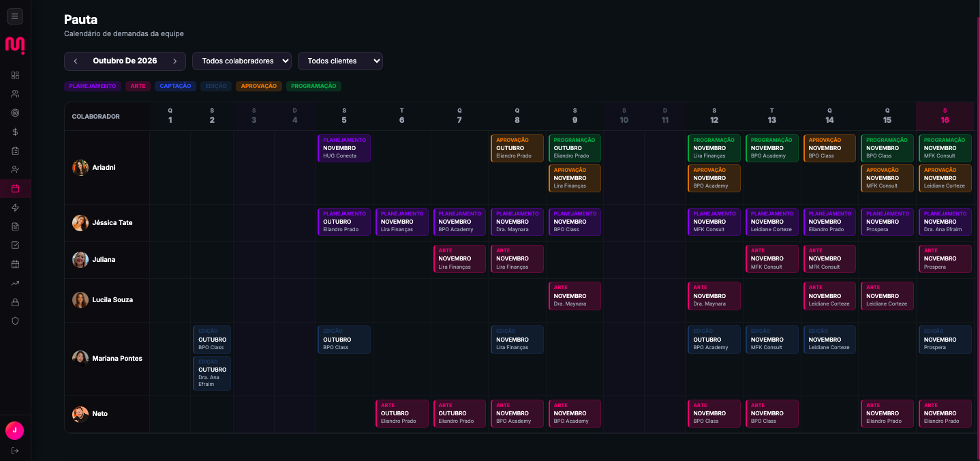Viewport: 980px width, 461px height.
Task: Open the dollar sign finance icon
Action: tap(15, 132)
